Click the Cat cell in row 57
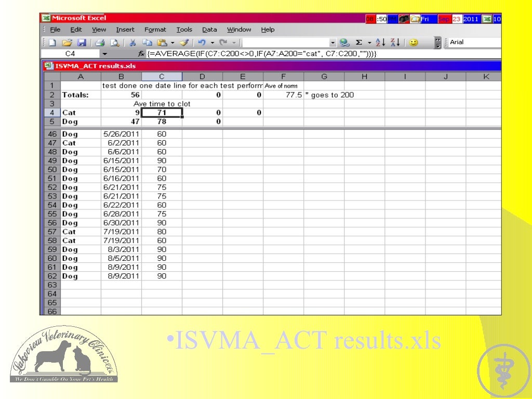Viewport: 532px width, 399px height. (81, 232)
